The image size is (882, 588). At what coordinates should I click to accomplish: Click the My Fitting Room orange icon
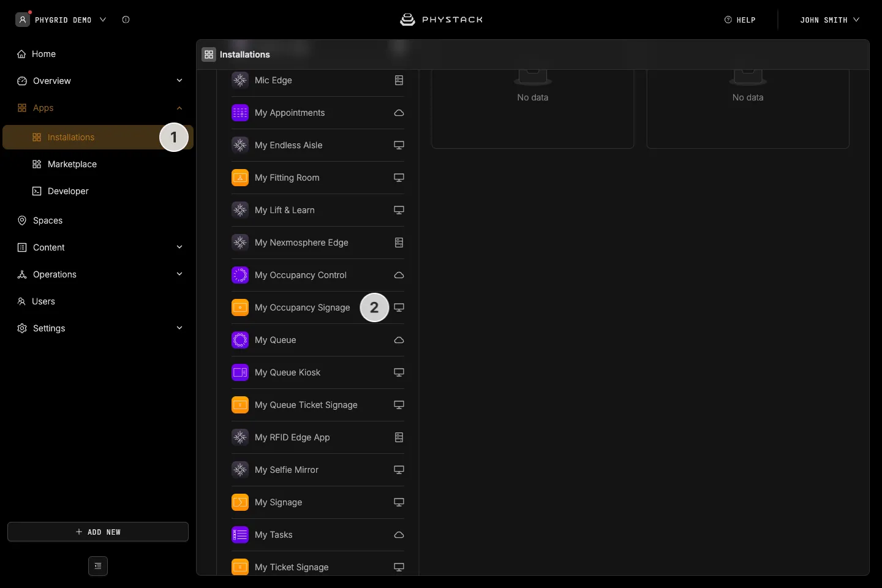(x=240, y=178)
